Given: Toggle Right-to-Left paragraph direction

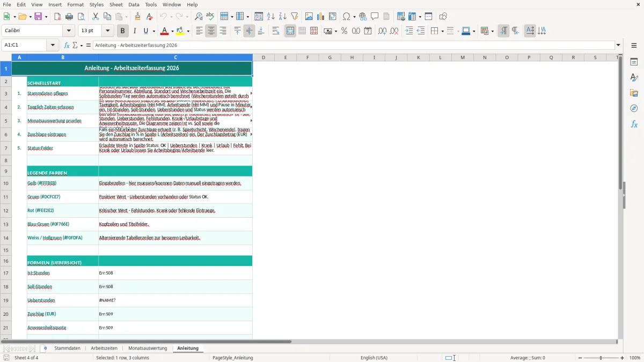Looking at the screenshot, I should [515, 31].
